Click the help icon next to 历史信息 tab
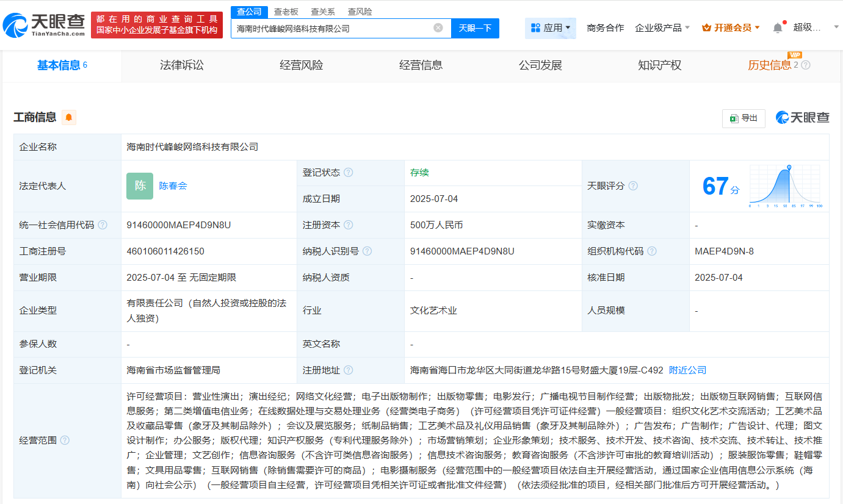The width and height of the screenshot is (843, 504). pyautogui.click(x=806, y=65)
